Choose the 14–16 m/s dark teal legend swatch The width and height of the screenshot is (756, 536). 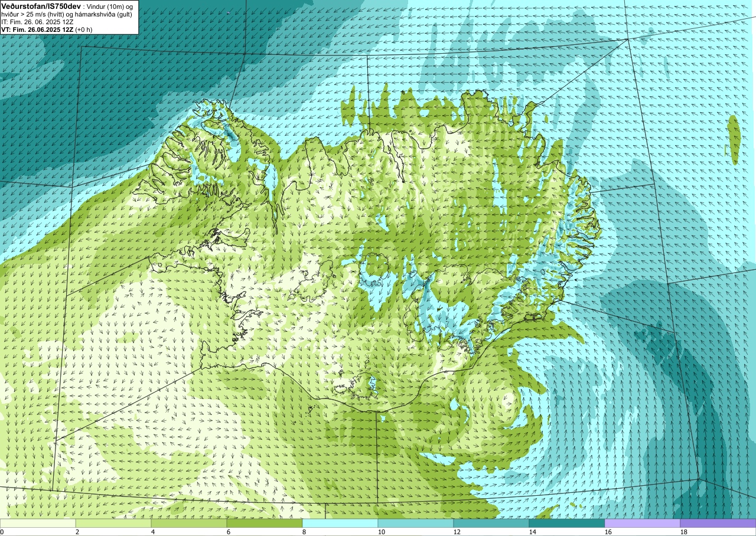tap(567, 523)
